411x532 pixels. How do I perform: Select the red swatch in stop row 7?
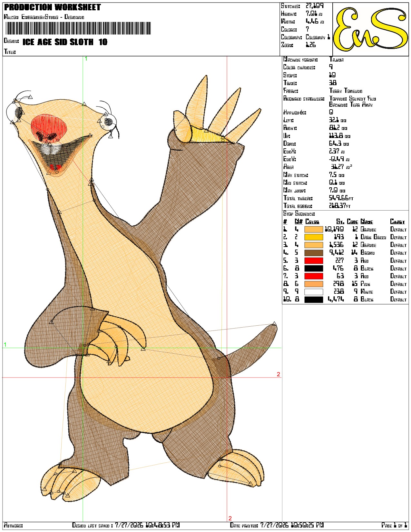pos(314,276)
